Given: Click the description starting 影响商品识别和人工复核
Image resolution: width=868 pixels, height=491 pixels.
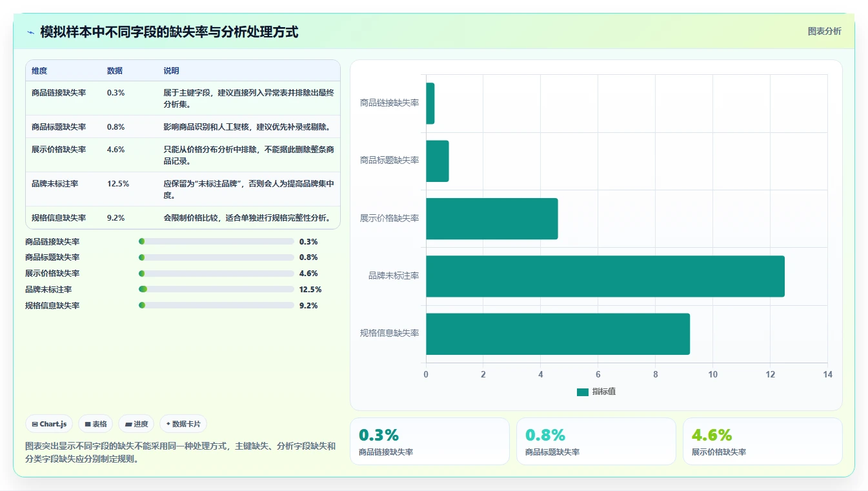Looking at the screenshot, I should tap(247, 126).
